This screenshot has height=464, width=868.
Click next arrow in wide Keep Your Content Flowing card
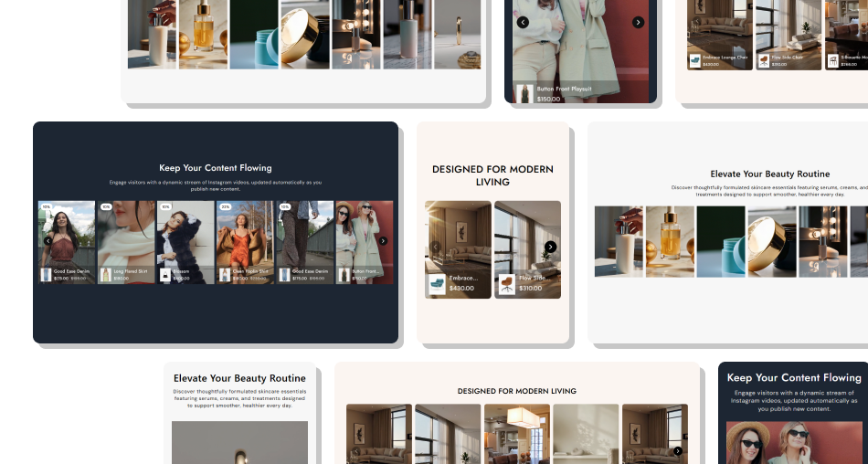pos(383,241)
